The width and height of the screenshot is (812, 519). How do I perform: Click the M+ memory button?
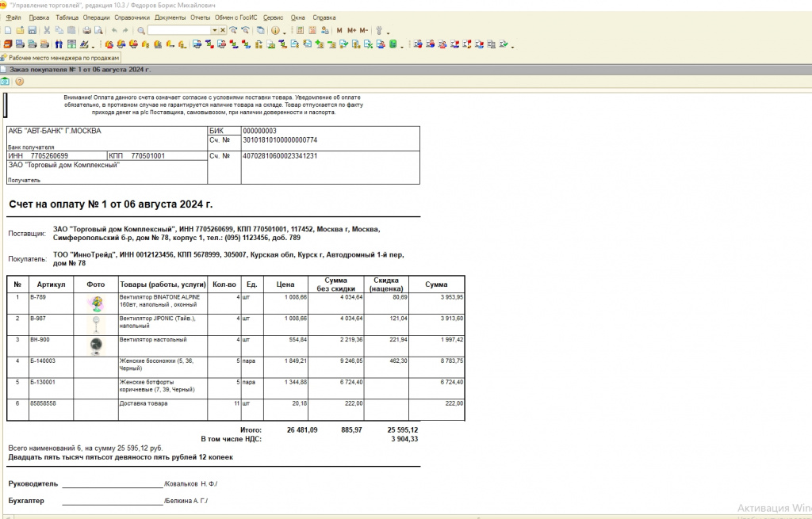[x=351, y=30]
